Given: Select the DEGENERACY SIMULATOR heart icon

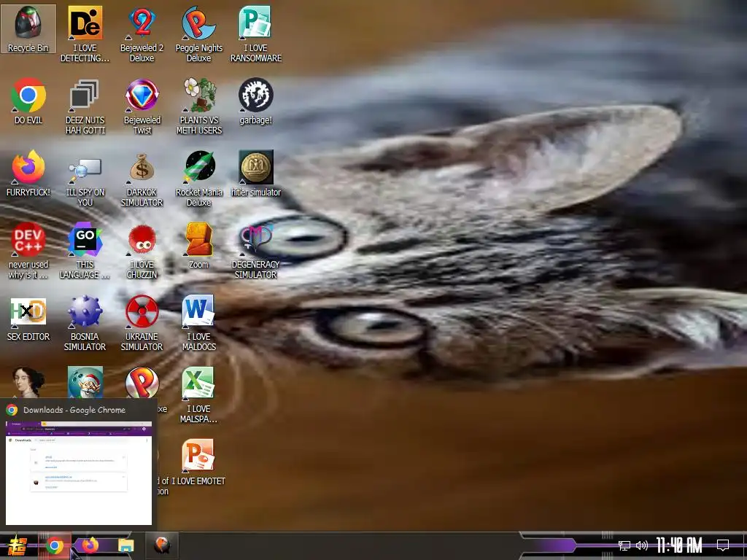Looking at the screenshot, I should [256, 251].
